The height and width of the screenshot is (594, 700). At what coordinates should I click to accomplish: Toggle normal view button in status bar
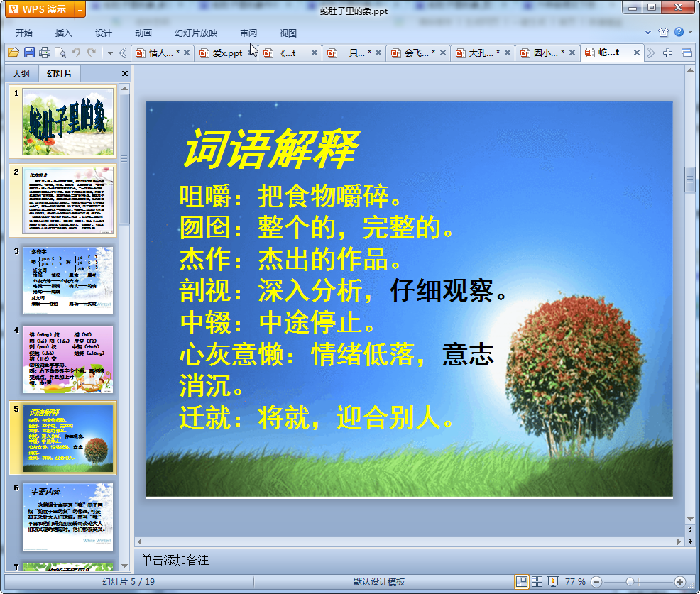pyautogui.click(x=522, y=582)
